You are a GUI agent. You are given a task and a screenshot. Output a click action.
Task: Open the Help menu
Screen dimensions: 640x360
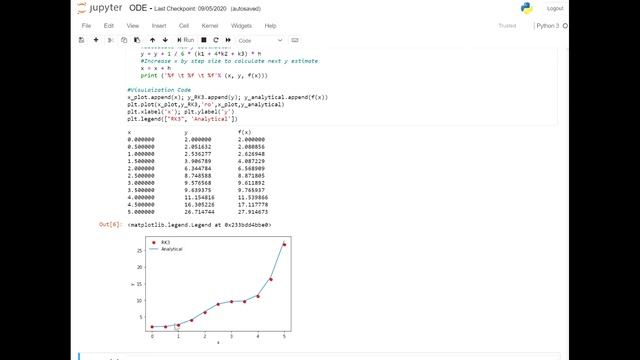tap(270, 26)
